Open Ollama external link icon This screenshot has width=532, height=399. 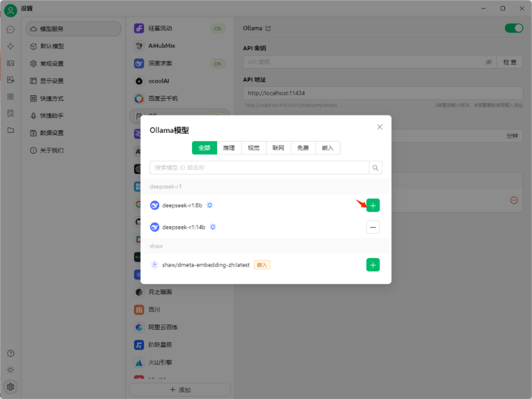(x=268, y=28)
